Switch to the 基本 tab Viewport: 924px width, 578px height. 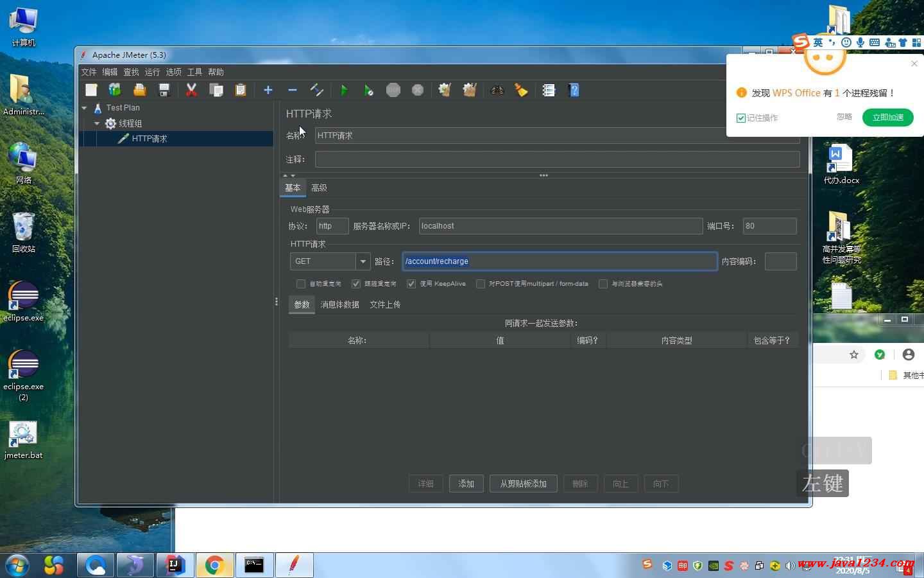click(293, 188)
